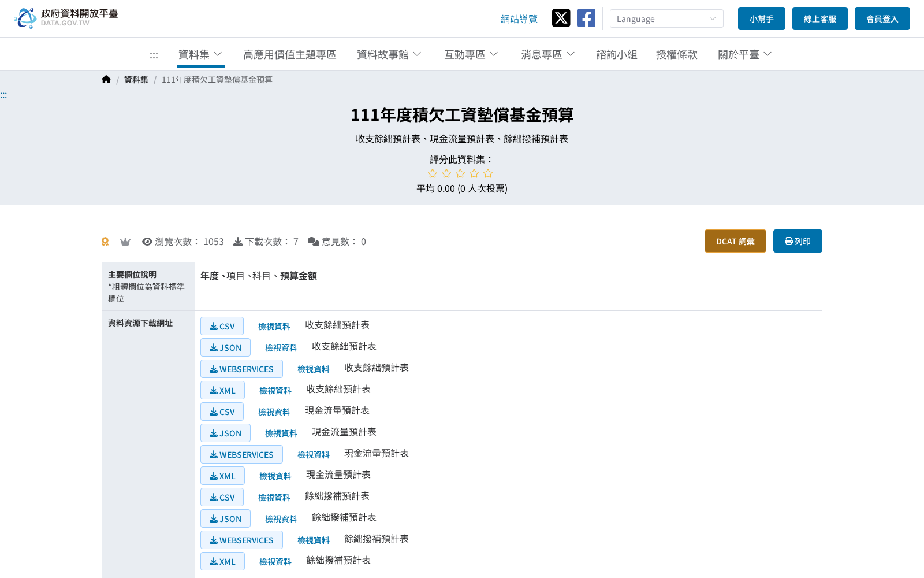Click 檢視資料 next to JSON 現金流量預計表
This screenshot has width=924, height=578.
pyautogui.click(x=281, y=433)
